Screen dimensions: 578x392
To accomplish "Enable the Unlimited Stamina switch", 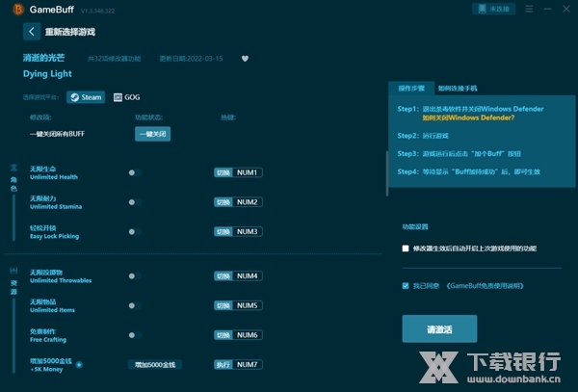I will pyautogui.click(x=134, y=202).
